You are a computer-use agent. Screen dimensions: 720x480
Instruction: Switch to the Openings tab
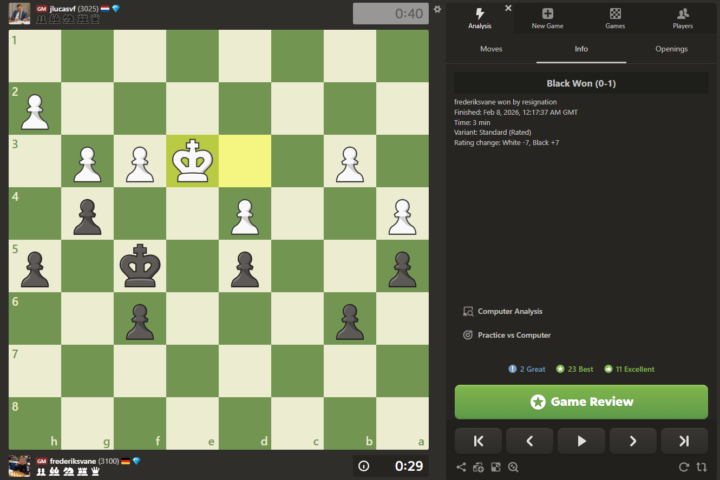671,49
